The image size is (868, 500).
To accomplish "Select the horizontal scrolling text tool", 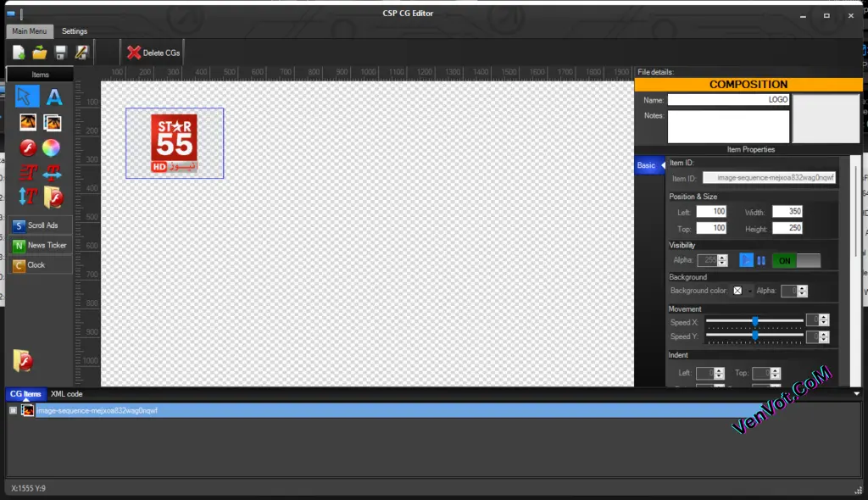I will click(x=53, y=174).
